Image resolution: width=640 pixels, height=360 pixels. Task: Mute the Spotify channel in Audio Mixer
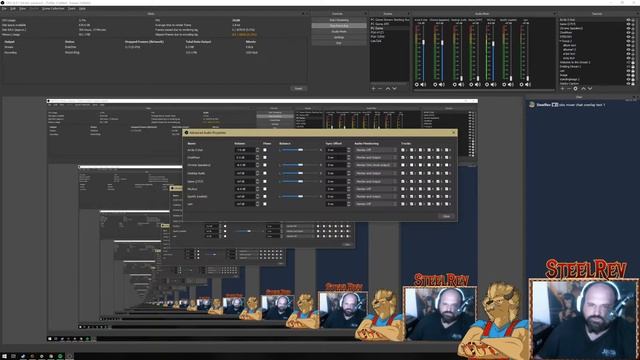coord(510,84)
